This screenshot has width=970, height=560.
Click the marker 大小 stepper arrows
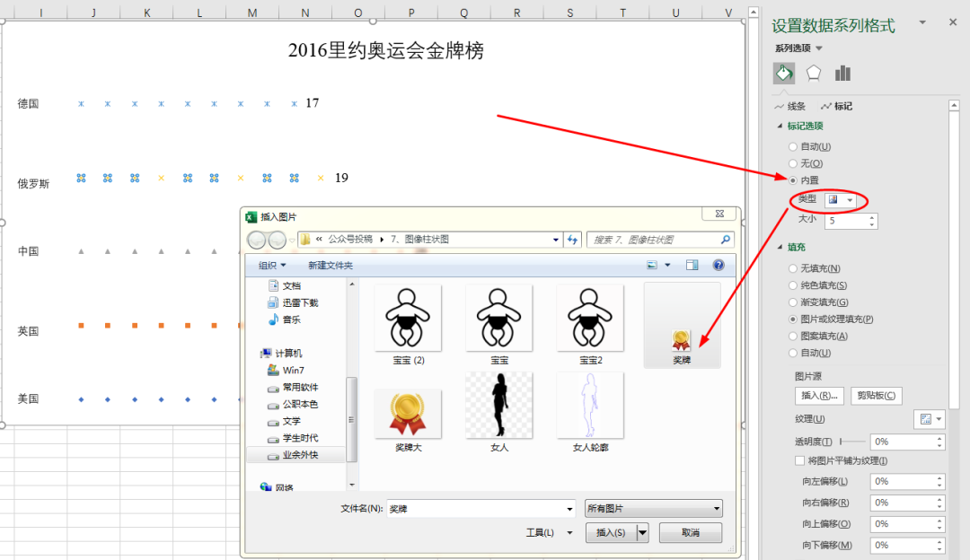871,221
